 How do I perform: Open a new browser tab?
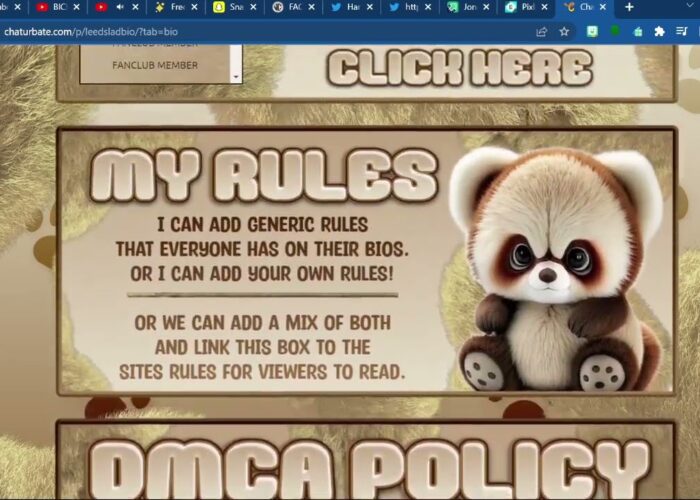click(629, 7)
